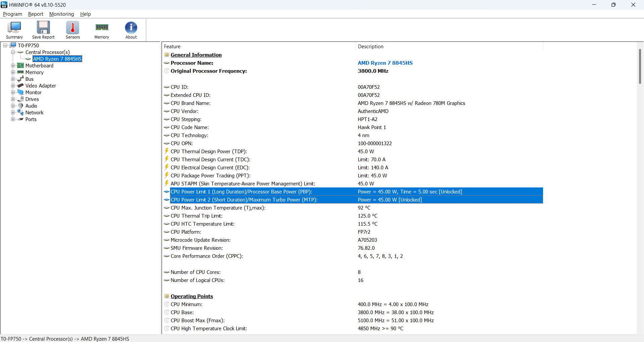This screenshot has height=342, width=644.
Task: Open the Report menu
Action: click(x=36, y=14)
